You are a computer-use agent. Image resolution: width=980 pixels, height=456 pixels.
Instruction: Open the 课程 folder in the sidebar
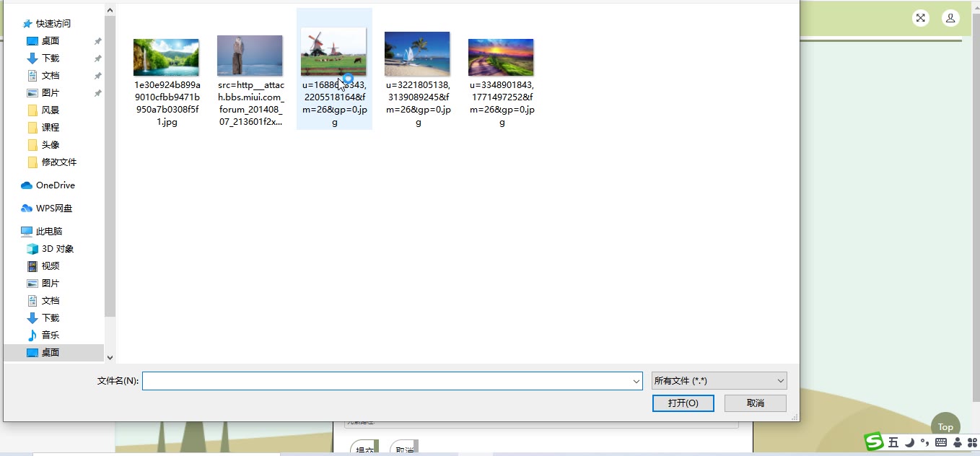[43, 128]
